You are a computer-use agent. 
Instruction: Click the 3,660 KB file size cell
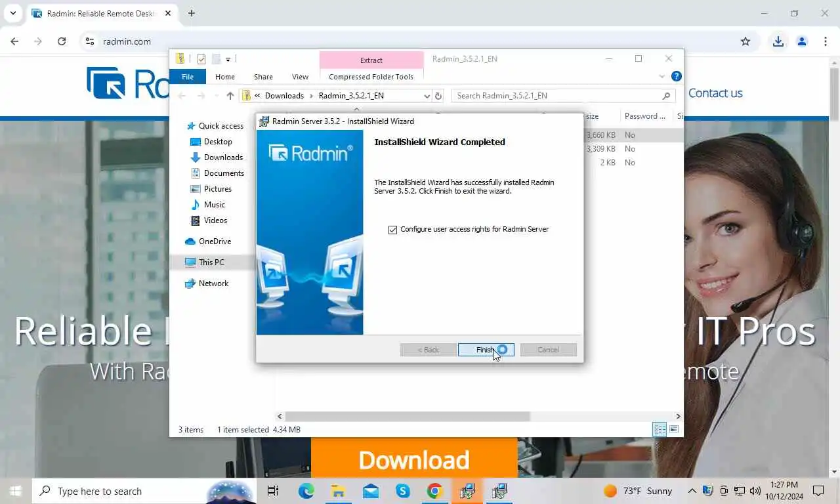tap(600, 135)
